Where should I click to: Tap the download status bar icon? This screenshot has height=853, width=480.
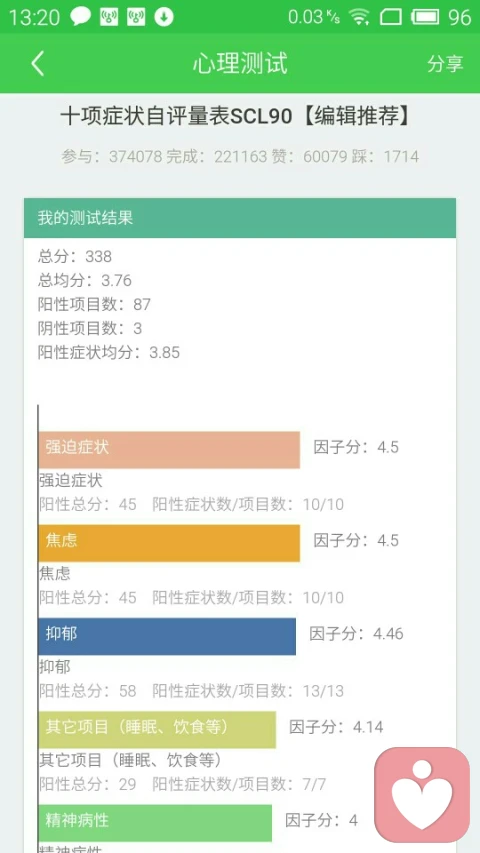(164, 17)
